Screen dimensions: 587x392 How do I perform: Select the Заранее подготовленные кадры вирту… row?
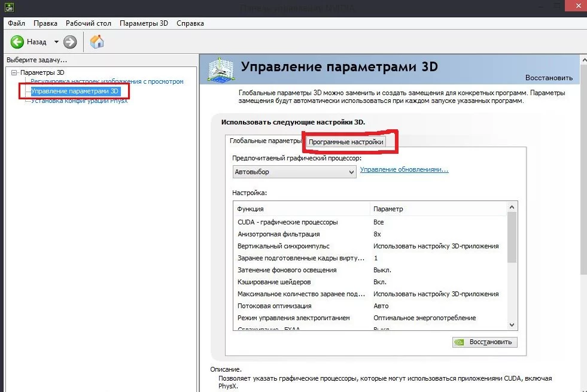pos(370,258)
